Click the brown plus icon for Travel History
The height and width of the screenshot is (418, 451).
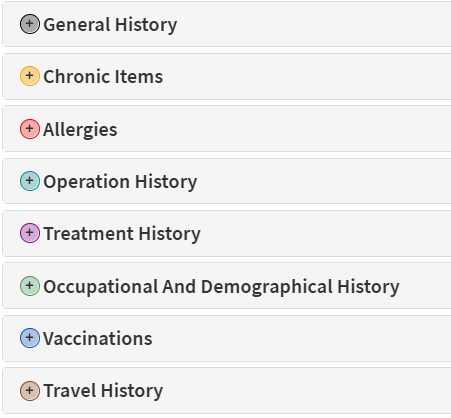(x=30, y=391)
